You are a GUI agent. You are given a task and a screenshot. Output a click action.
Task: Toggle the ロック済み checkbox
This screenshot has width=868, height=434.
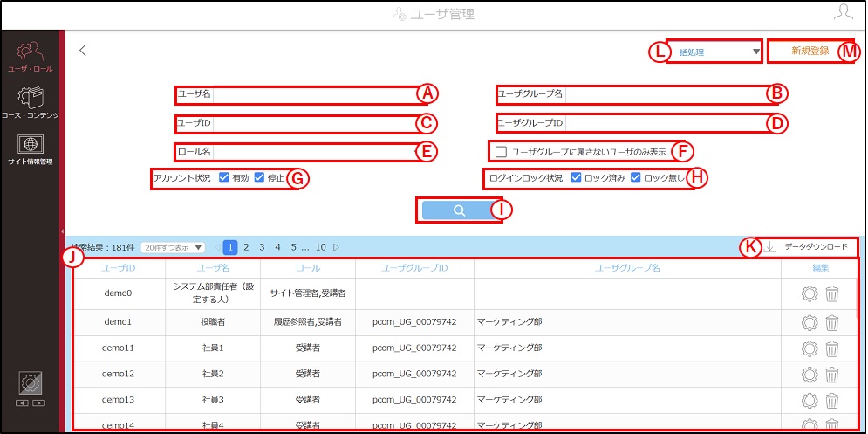click(576, 178)
